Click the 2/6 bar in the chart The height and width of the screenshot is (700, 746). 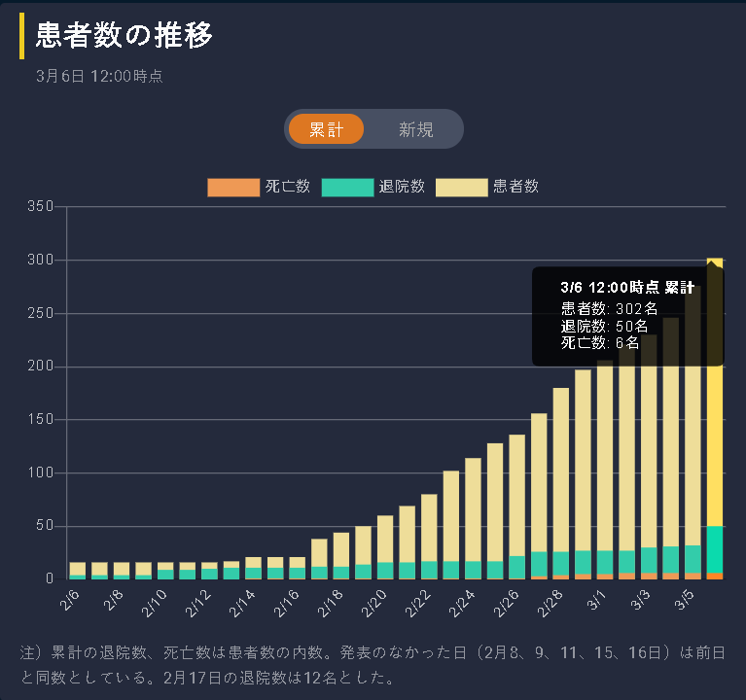pos(78,571)
